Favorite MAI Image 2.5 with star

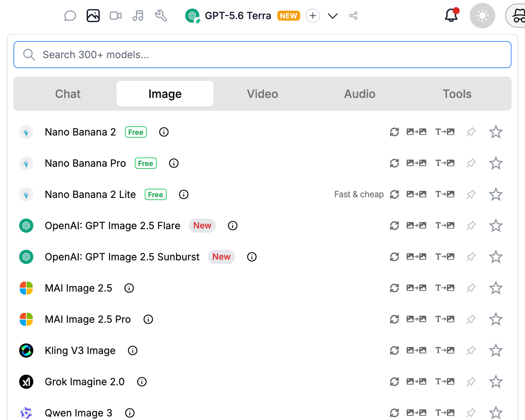pyautogui.click(x=496, y=288)
